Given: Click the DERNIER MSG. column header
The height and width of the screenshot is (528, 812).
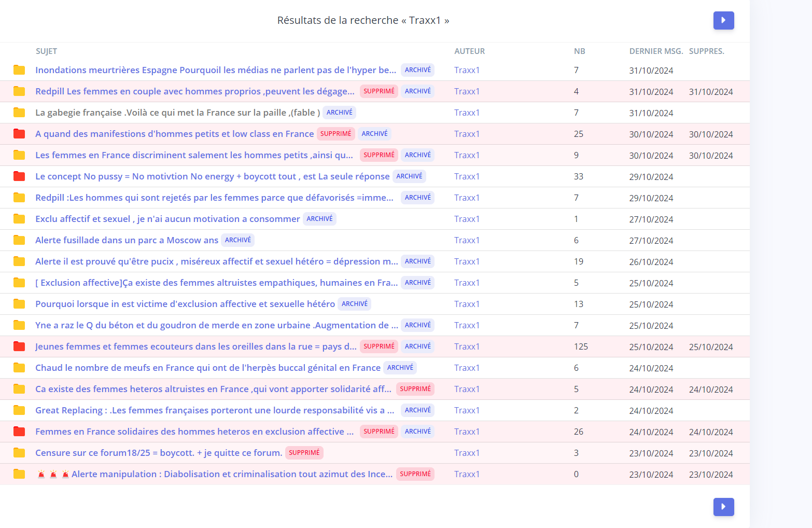Looking at the screenshot, I should [x=656, y=51].
